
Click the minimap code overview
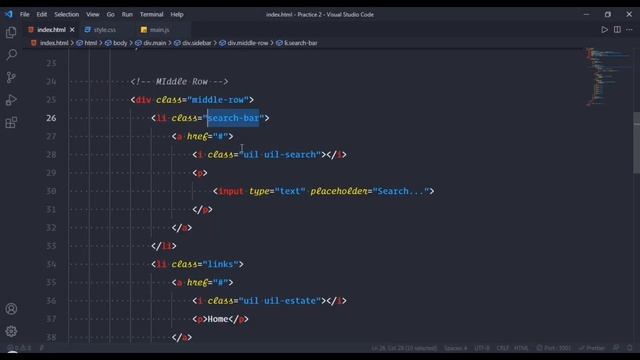608,77
